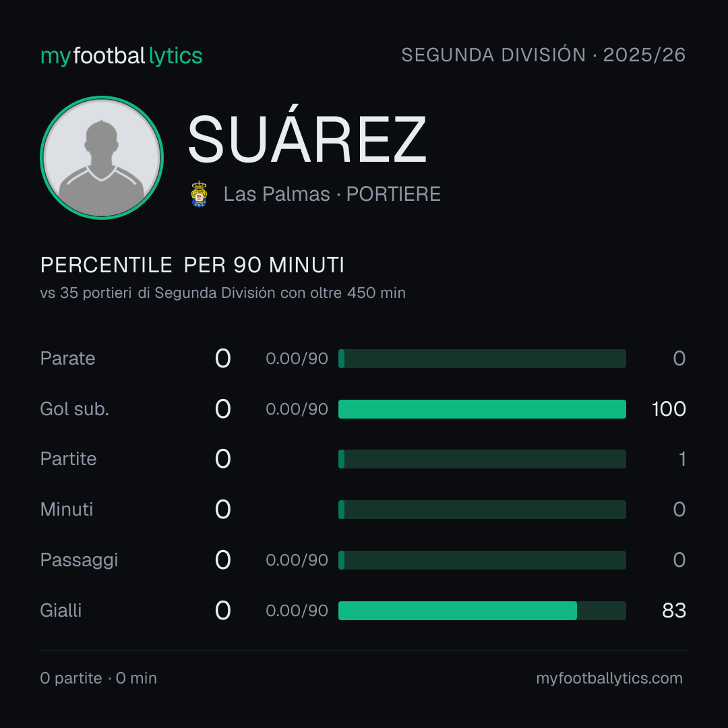This screenshot has height=728, width=728.
Task: Select the Suárez player avatar
Action: coord(102,157)
